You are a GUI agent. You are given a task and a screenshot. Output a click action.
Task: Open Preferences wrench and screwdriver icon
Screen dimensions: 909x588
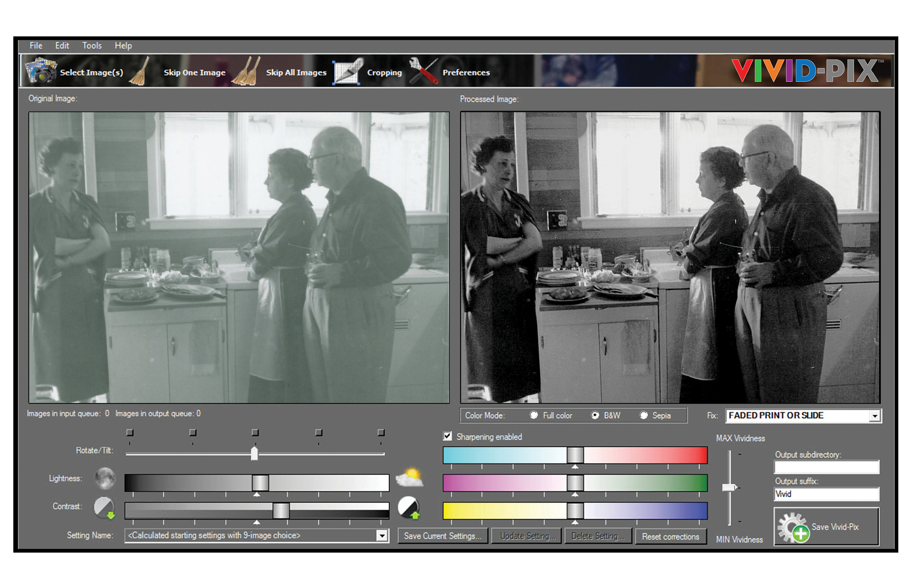(423, 71)
